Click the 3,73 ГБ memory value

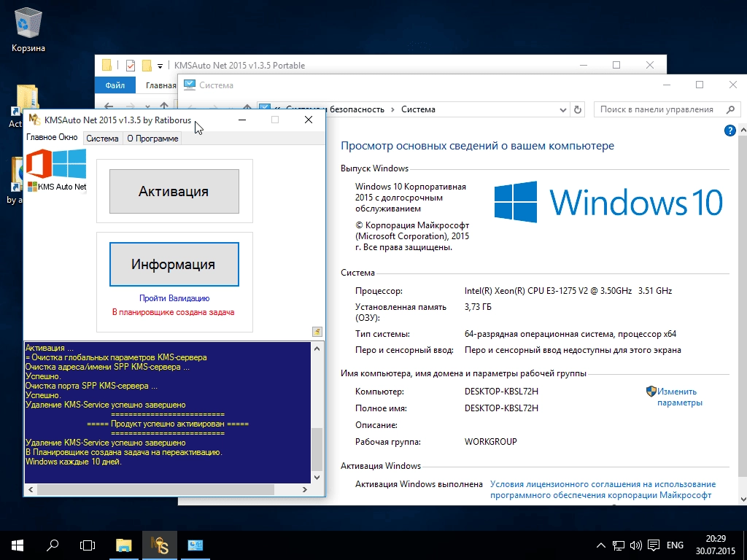click(x=478, y=307)
